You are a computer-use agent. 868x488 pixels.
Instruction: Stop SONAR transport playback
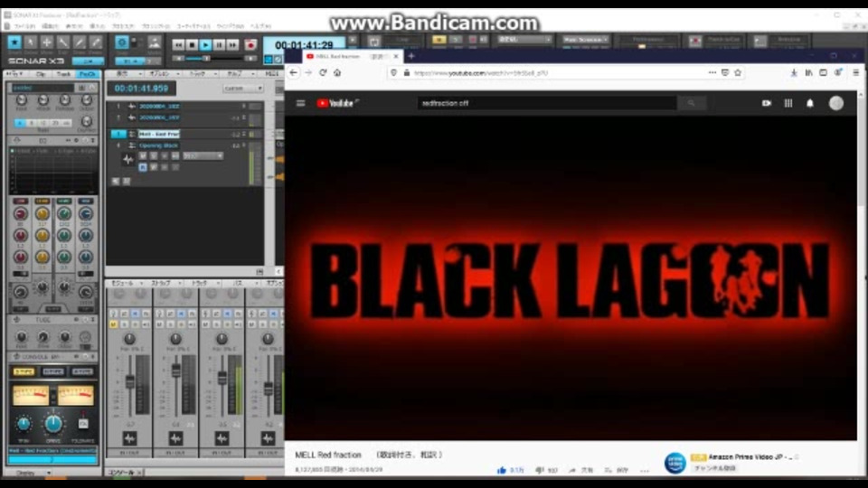tap(192, 45)
